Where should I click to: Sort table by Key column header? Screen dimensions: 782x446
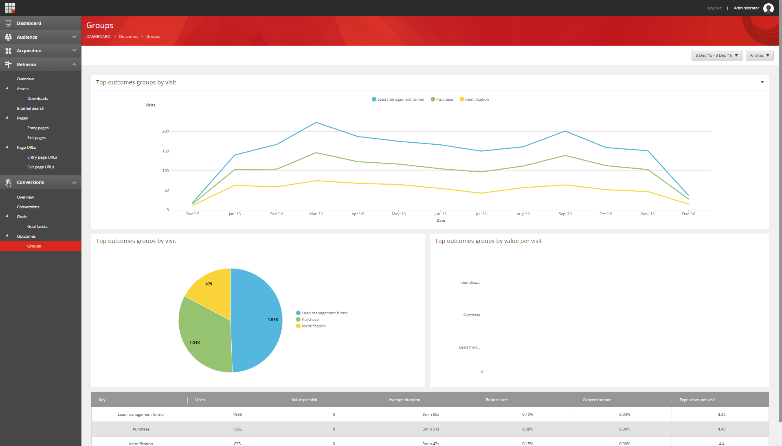(x=102, y=400)
